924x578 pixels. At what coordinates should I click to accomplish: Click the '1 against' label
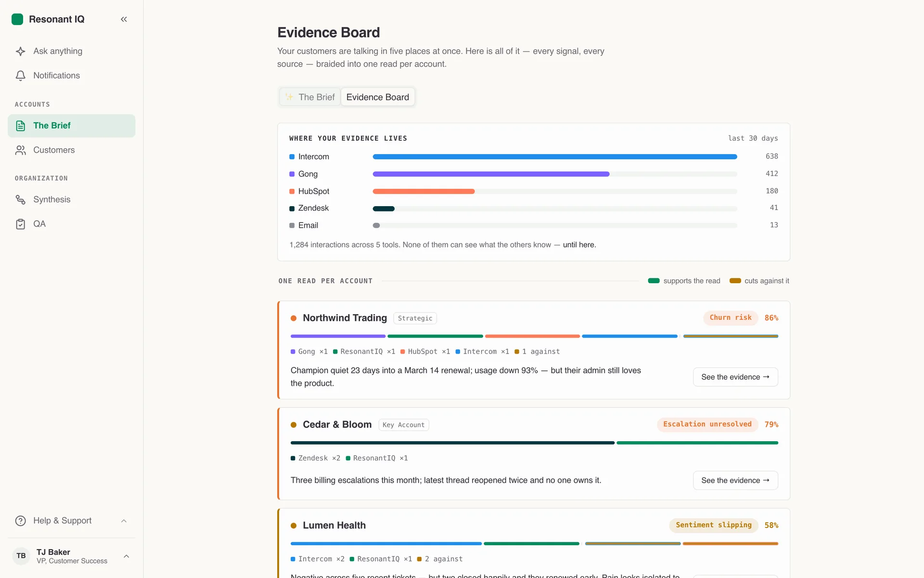tap(537, 352)
